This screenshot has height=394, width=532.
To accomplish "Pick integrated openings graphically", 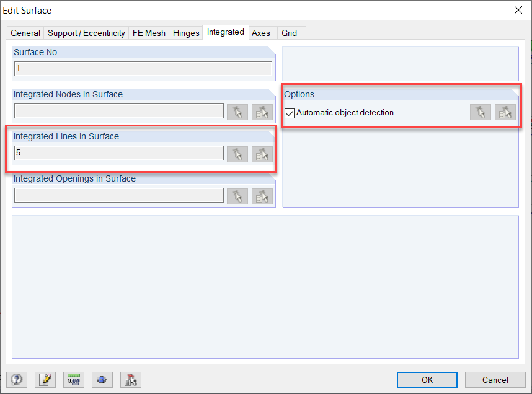I will click(x=237, y=195).
